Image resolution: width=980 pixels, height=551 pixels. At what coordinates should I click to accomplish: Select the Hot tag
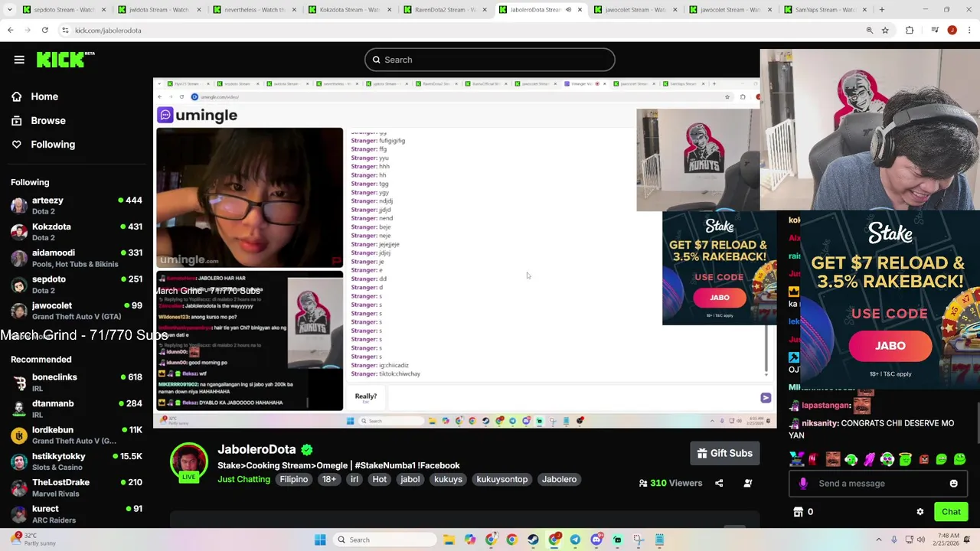379,479
